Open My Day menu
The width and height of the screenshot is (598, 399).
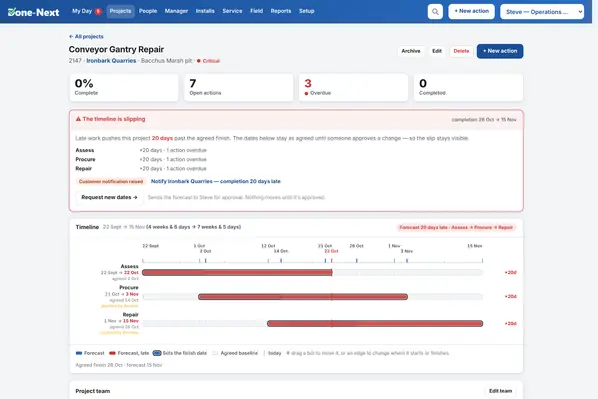click(x=82, y=11)
